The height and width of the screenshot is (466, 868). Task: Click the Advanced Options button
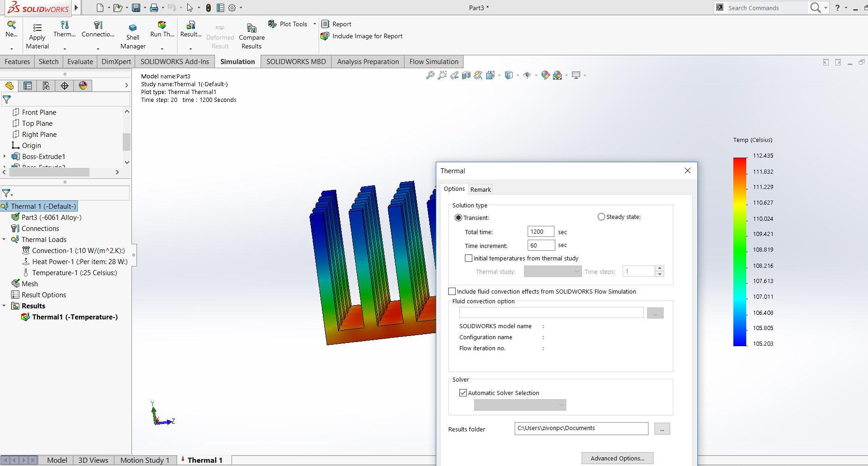[618, 458]
